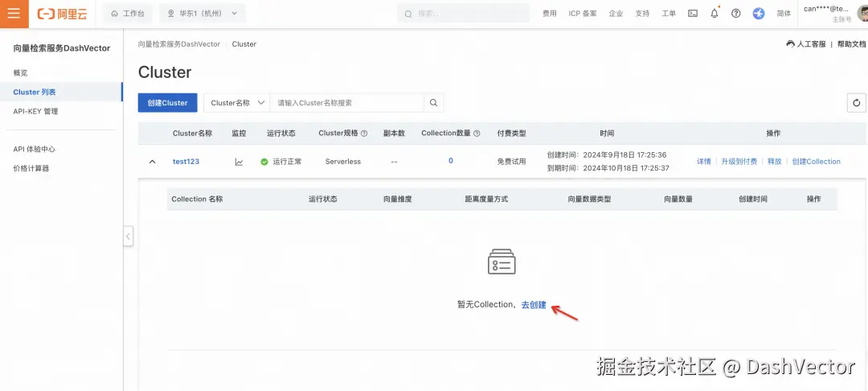Image resolution: width=868 pixels, height=391 pixels.
Task: Open the Cluster名称 filter dropdown
Action: 236,102
